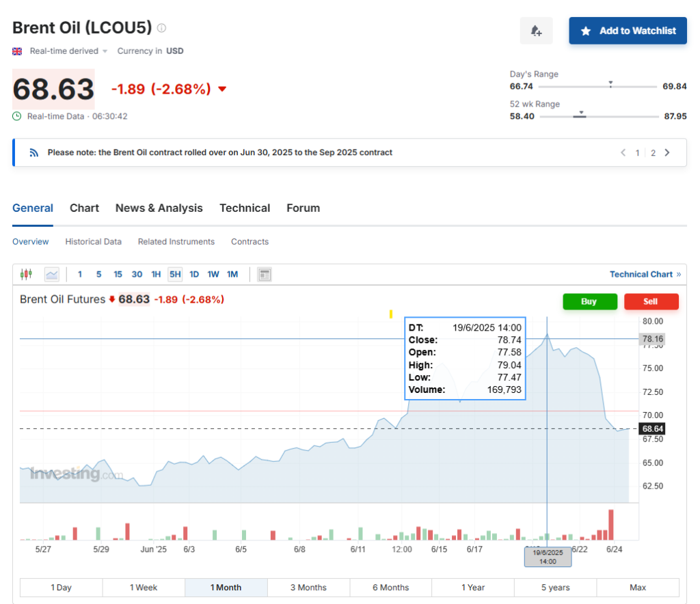Select the 5 years range button
700x604 pixels.
point(555,588)
